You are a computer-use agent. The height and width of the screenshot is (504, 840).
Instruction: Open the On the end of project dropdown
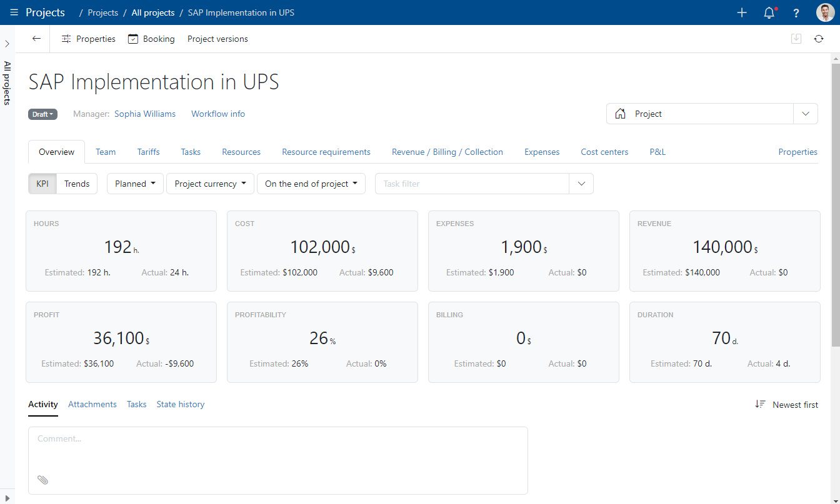(x=311, y=184)
